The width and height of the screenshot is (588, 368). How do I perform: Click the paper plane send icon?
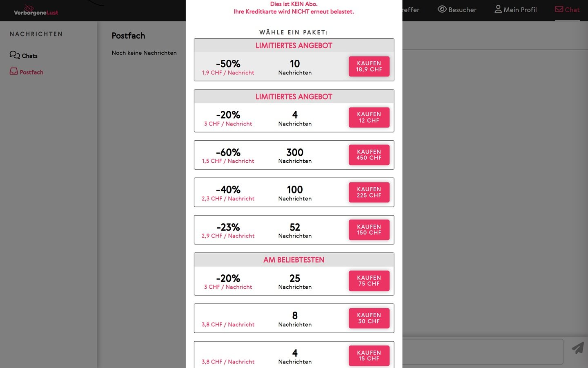tap(578, 348)
